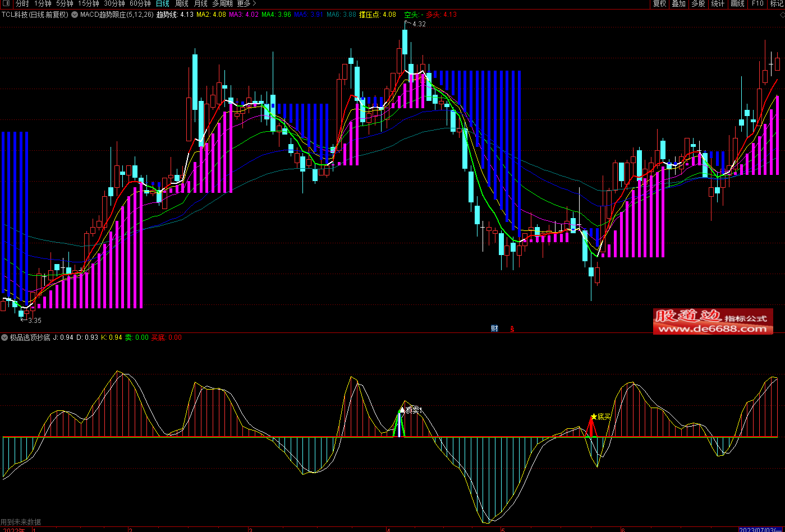Viewport: 785px width, 532px height.
Task: Select the 60分钟 period tab
Action: pyautogui.click(x=140, y=4)
